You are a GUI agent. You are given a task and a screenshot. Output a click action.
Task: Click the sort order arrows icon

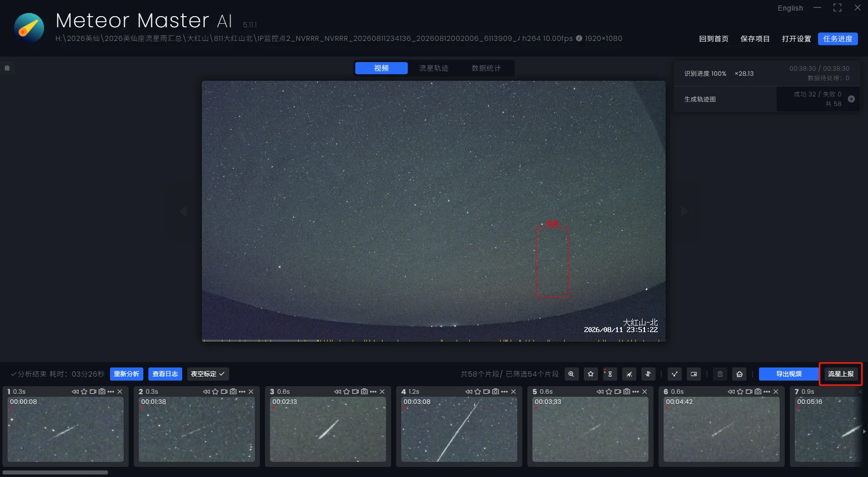click(648, 374)
